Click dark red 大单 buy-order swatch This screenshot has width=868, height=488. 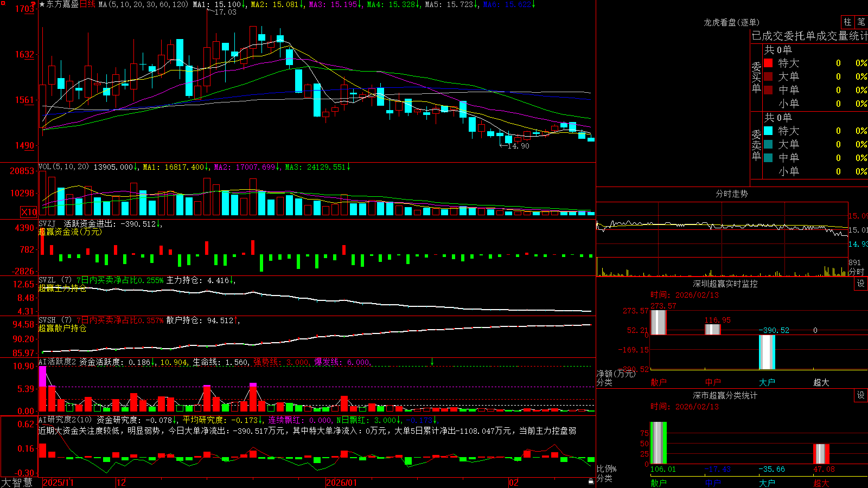click(768, 76)
